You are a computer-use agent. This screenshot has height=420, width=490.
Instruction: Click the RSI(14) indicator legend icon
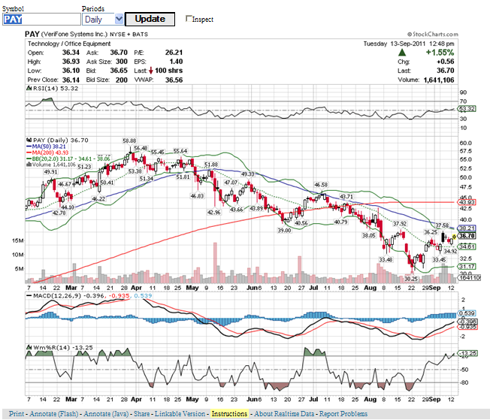click(29, 88)
